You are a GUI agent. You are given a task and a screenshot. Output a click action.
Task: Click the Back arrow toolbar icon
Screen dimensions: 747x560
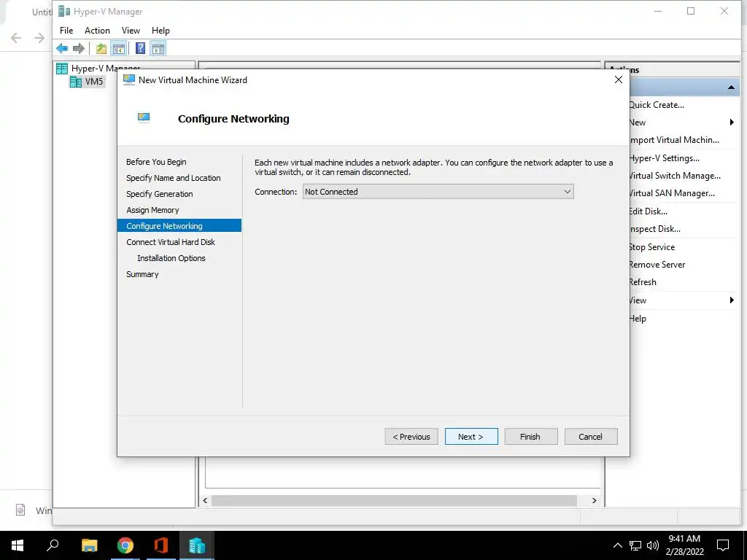pos(62,48)
